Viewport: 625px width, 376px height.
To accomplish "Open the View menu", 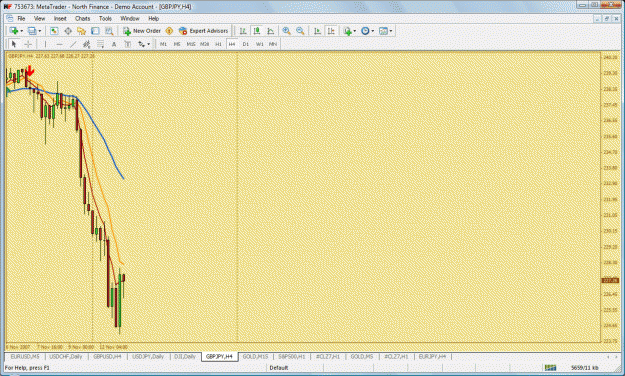I will pyautogui.click(x=39, y=19).
